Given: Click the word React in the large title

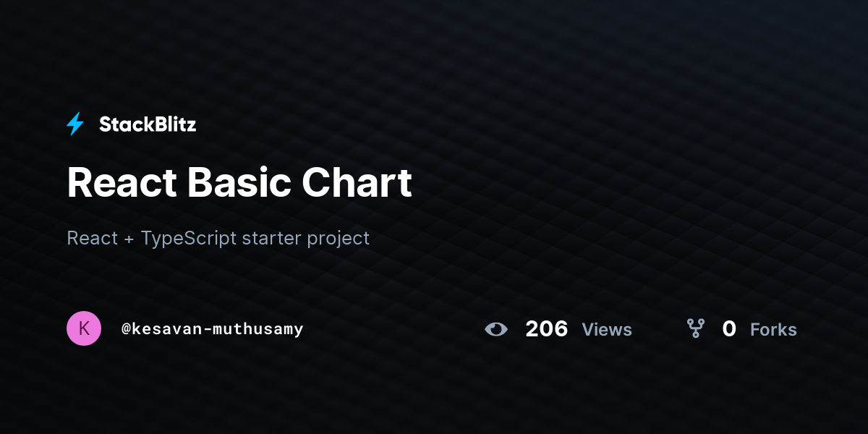Looking at the screenshot, I should click(122, 182).
